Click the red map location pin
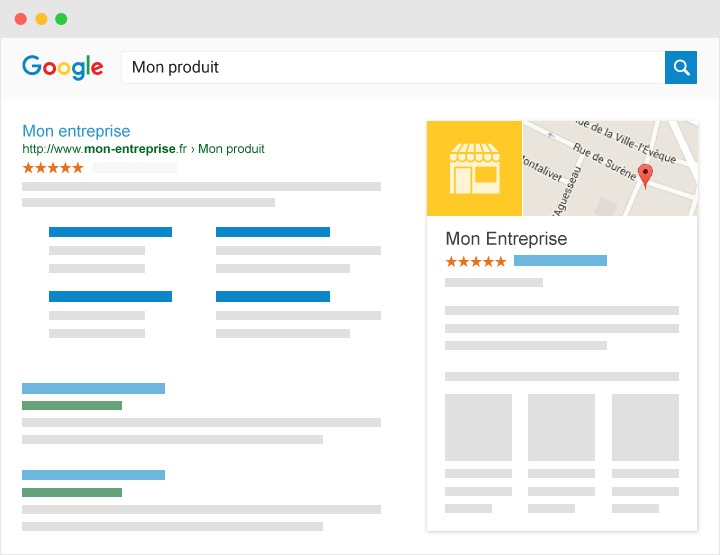 point(645,176)
